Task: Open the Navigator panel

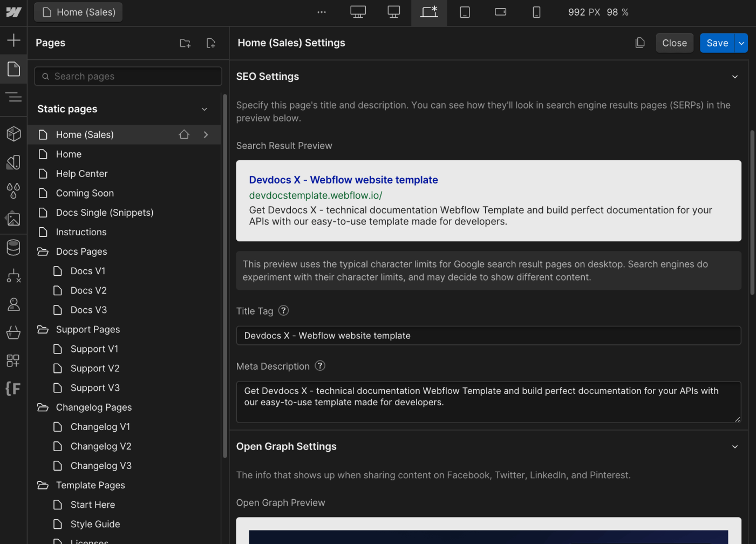Action: [13, 97]
